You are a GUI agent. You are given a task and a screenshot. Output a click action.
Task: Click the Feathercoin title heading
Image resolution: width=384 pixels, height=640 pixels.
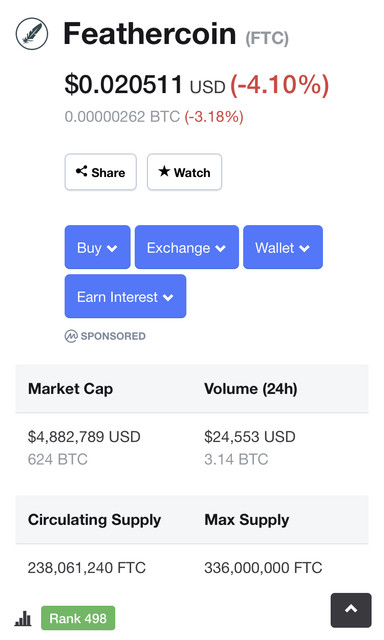click(x=150, y=34)
